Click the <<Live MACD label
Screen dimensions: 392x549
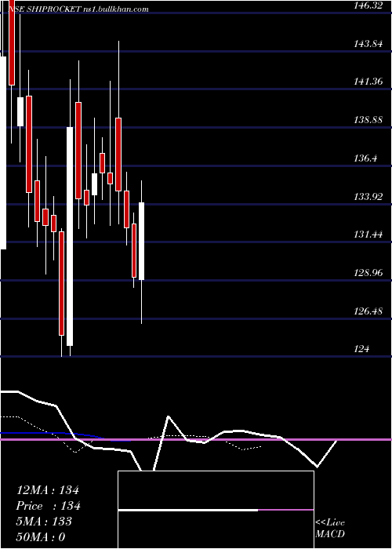click(x=330, y=529)
